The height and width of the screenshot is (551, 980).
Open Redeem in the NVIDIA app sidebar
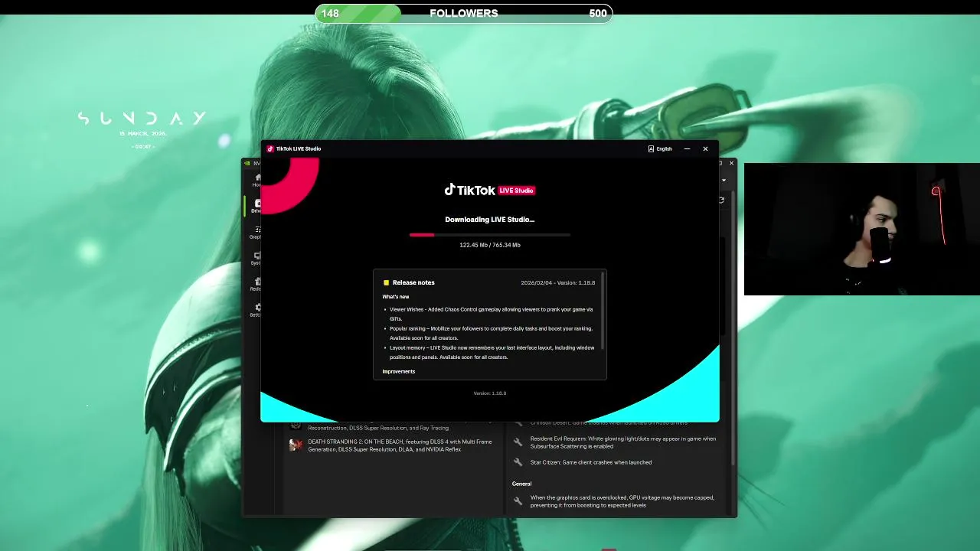point(257,284)
